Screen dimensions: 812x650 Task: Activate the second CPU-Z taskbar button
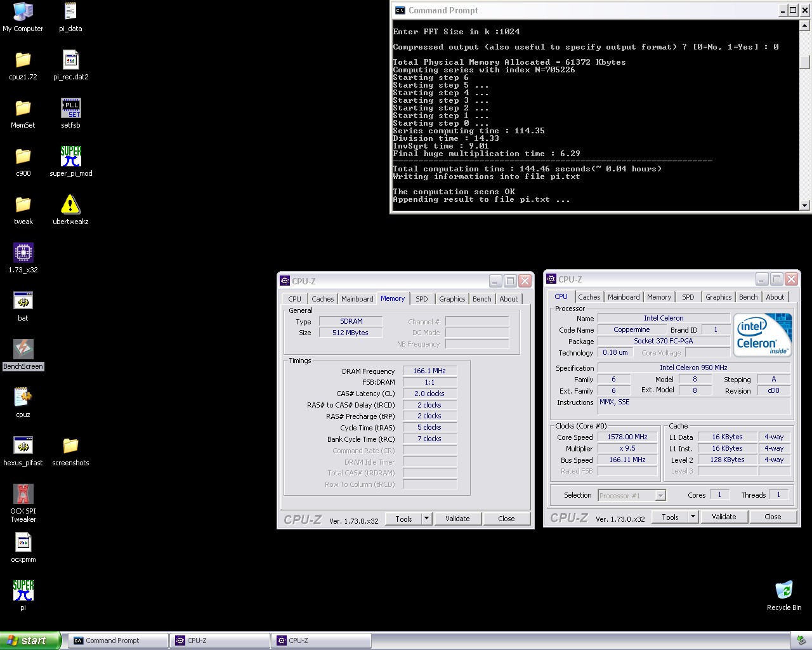pyautogui.click(x=321, y=640)
